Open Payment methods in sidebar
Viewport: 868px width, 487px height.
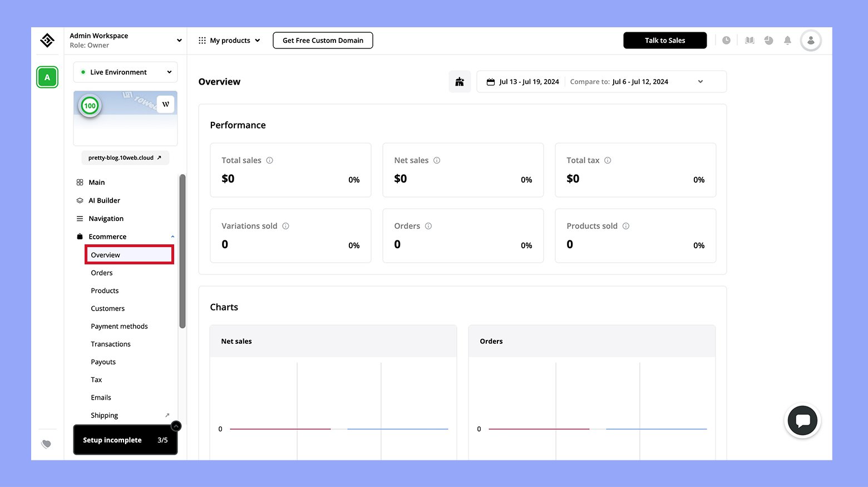click(119, 326)
